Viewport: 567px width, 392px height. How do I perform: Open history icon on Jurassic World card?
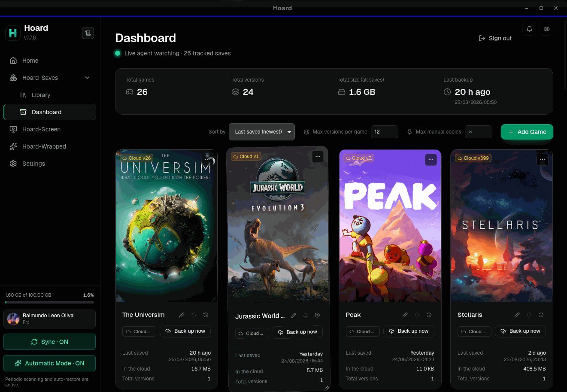(318, 316)
